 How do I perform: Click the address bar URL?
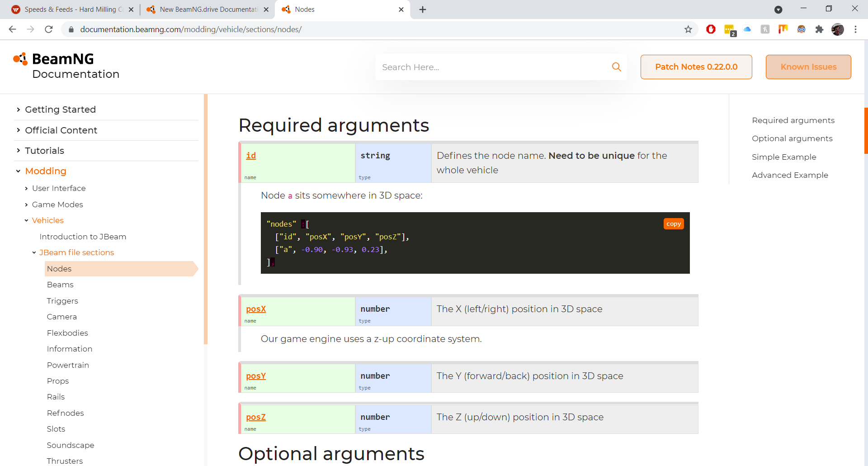click(191, 29)
